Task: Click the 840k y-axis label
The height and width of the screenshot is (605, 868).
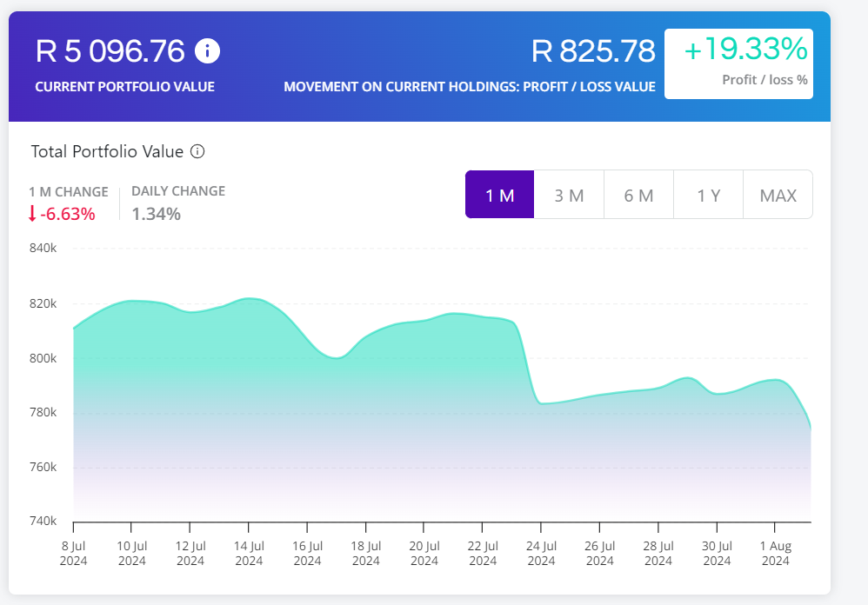Action: click(43, 249)
